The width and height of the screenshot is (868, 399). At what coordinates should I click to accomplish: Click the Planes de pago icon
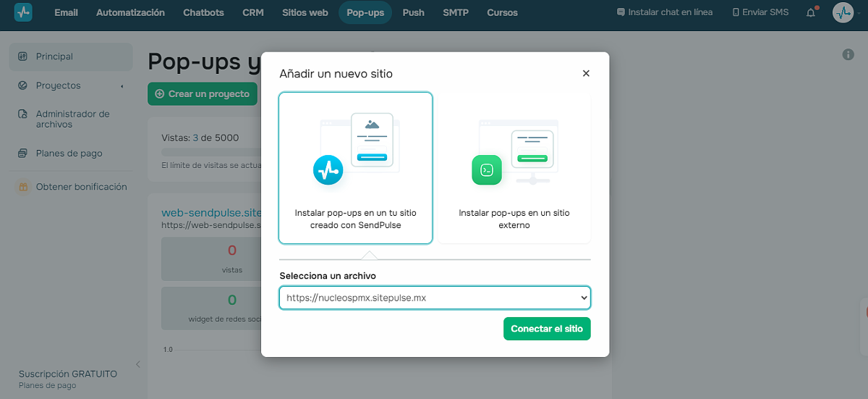coord(22,154)
